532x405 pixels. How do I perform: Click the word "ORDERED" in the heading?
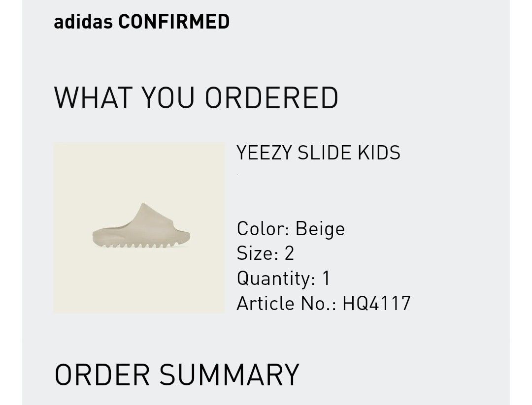pos(271,97)
